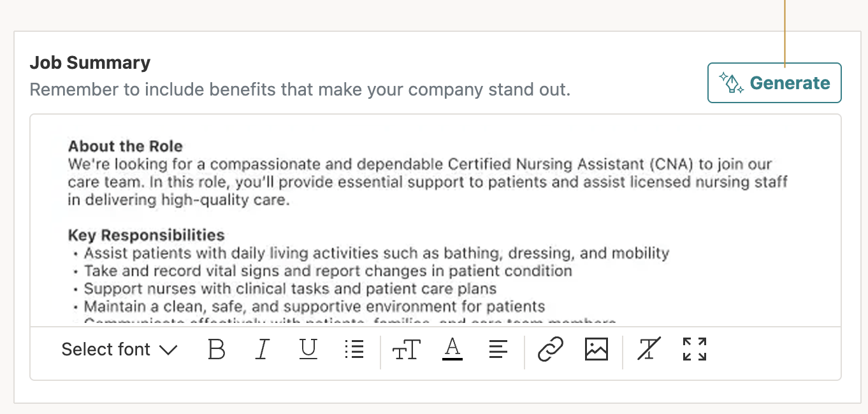Open the text alignment options
This screenshot has height=414, width=868.
pyautogui.click(x=498, y=349)
